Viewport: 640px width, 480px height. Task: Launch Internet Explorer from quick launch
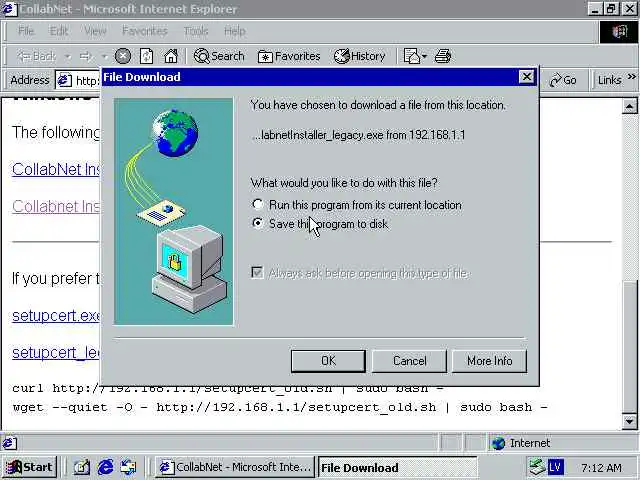click(105, 467)
